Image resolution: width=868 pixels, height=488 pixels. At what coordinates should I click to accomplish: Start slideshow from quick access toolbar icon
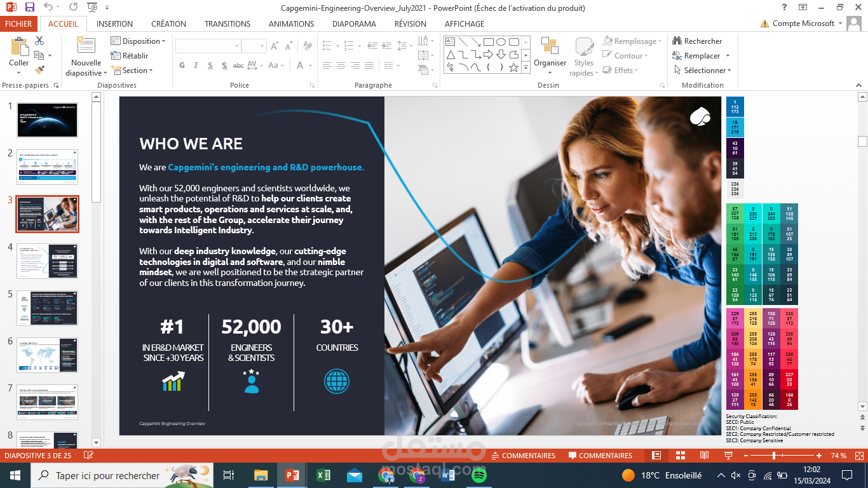point(93,8)
